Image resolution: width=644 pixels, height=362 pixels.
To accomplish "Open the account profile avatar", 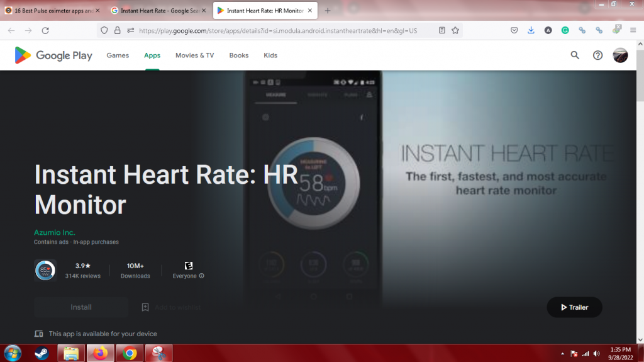I will (x=620, y=55).
